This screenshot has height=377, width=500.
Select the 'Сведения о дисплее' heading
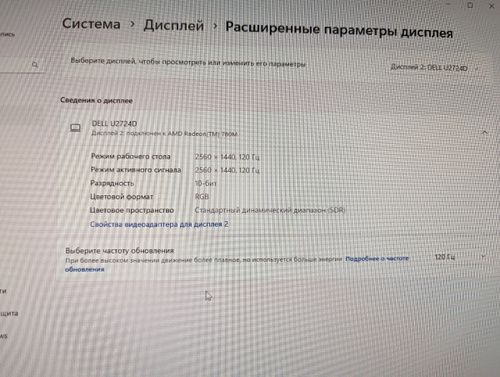pyautogui.click(x=96, y=100)
